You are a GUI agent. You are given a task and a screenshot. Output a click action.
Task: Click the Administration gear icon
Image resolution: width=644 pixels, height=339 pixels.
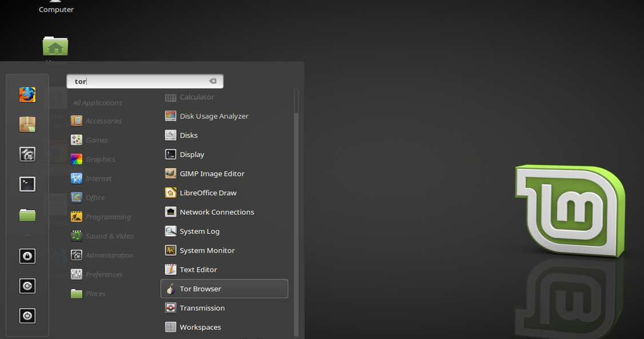coord(77,255)
